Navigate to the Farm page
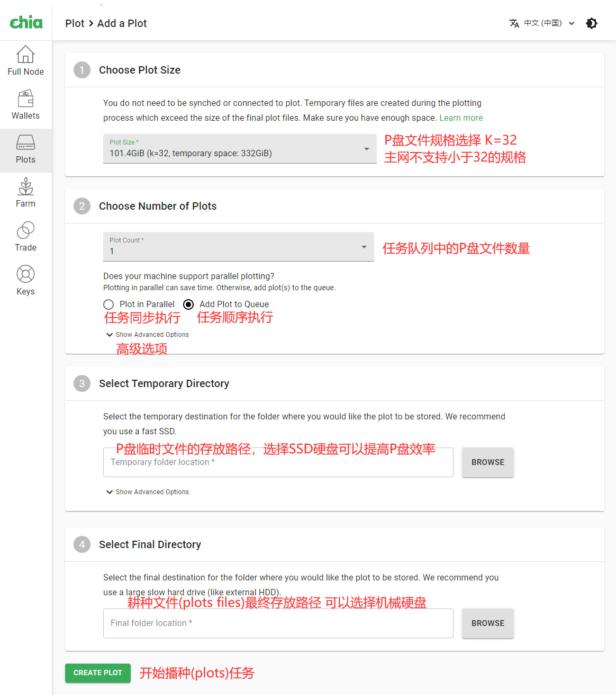 [x=25, y=193]
